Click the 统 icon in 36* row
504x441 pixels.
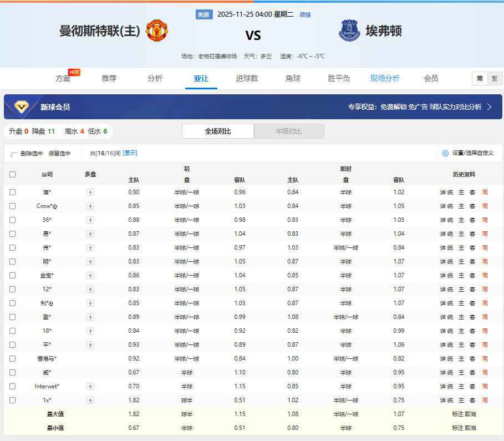point(450,220)
